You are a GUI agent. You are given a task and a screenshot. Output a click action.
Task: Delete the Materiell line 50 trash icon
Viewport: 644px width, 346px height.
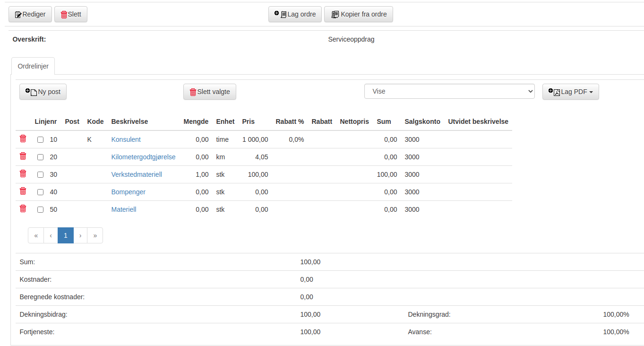click(x=23, y=208)
